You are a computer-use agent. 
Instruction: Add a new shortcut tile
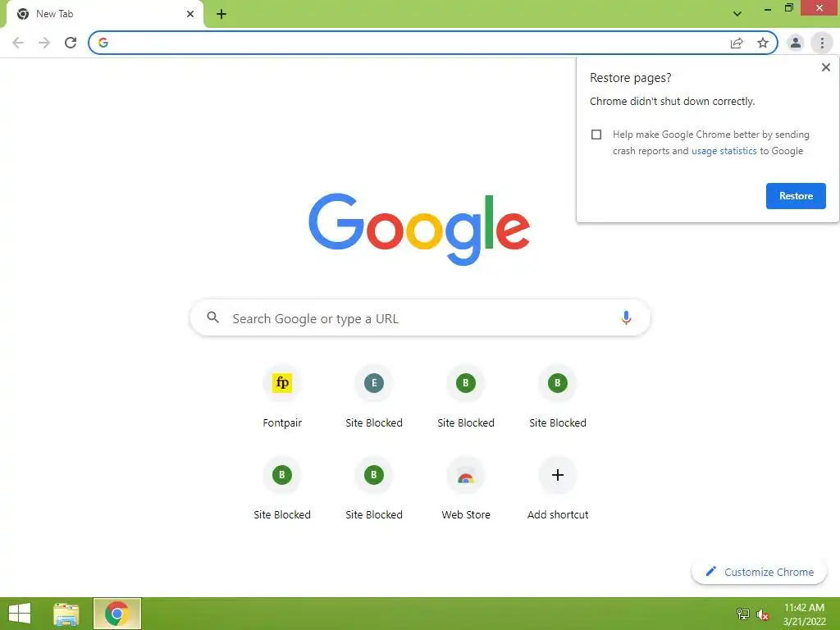(558, 489)
